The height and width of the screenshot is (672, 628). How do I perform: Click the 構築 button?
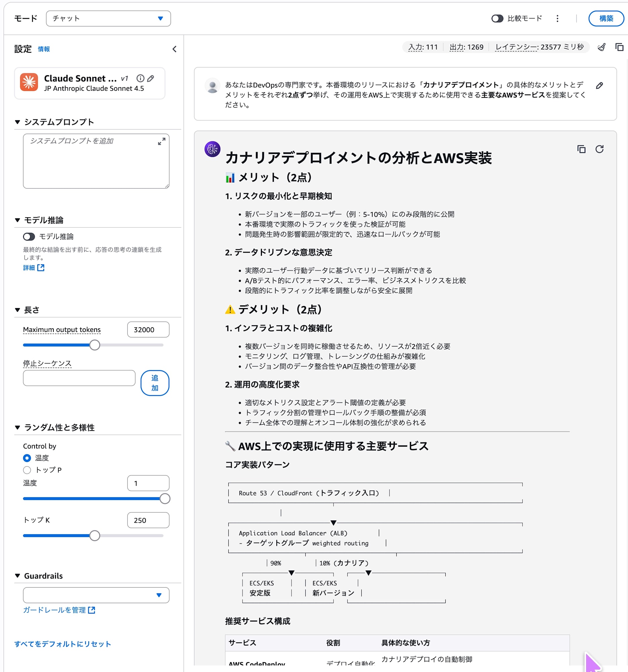(x=606, y=18)
